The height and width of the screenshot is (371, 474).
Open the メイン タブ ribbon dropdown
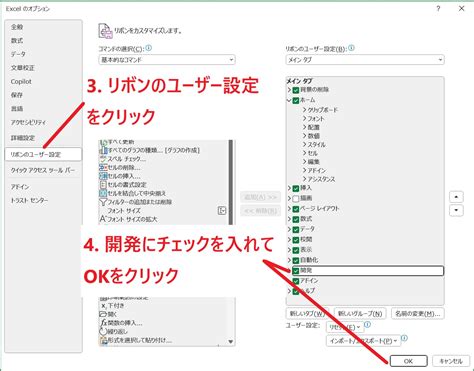click(365, 60)
